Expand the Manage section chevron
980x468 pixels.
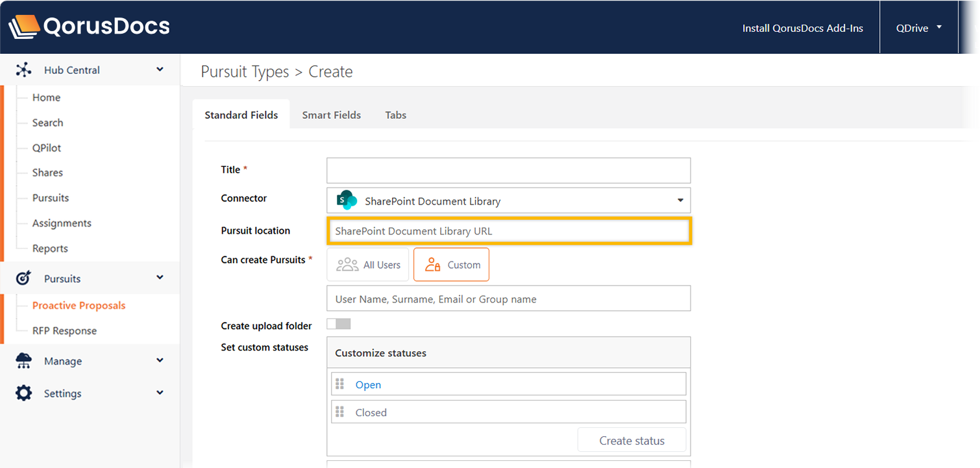(x=160, y=361)
